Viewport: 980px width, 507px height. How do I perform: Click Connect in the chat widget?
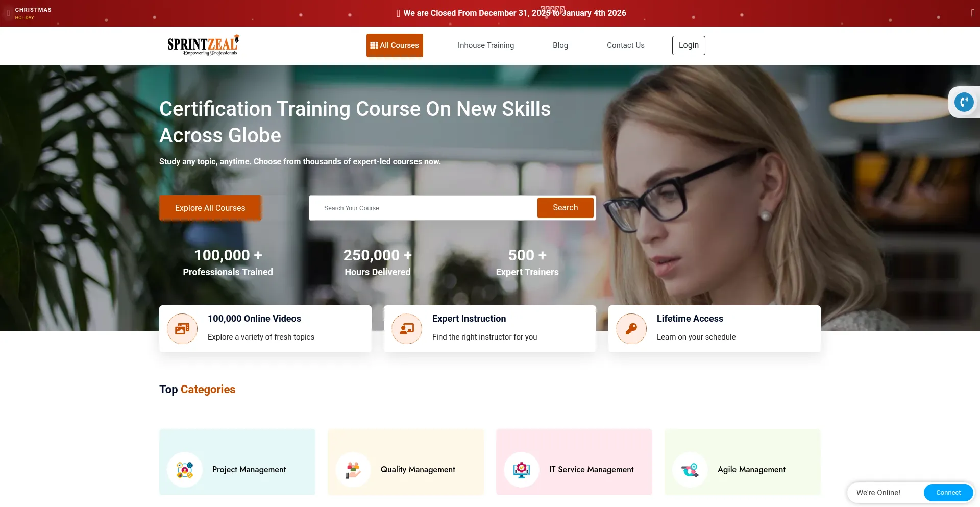948,493
